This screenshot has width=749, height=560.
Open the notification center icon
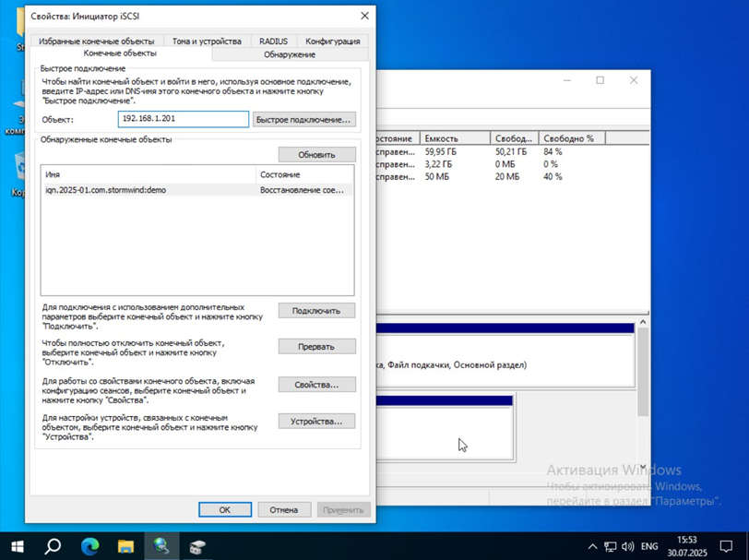726,546
